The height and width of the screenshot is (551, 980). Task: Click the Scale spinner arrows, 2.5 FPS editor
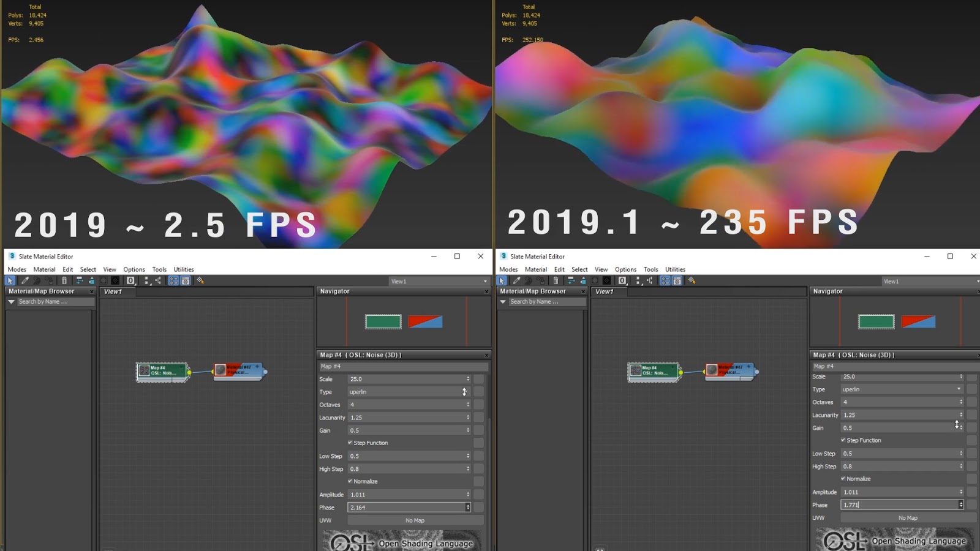point(468,379)
